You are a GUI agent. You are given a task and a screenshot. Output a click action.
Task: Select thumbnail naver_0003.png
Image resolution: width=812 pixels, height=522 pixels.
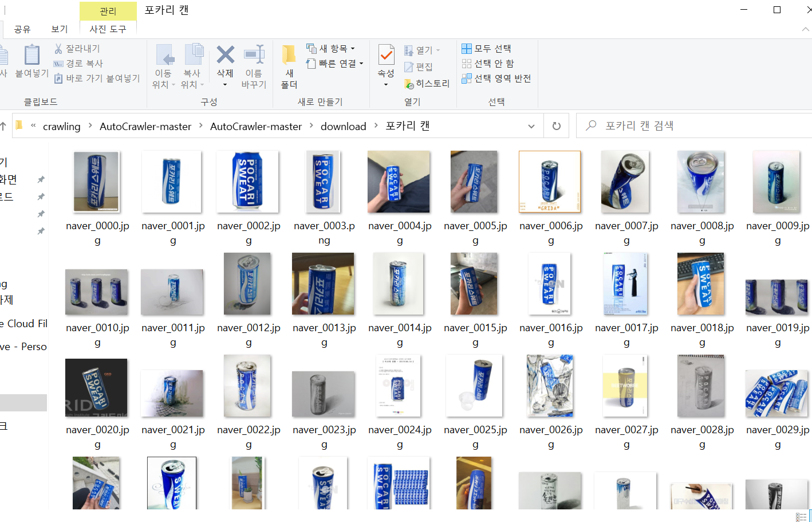tap(324, 182)
